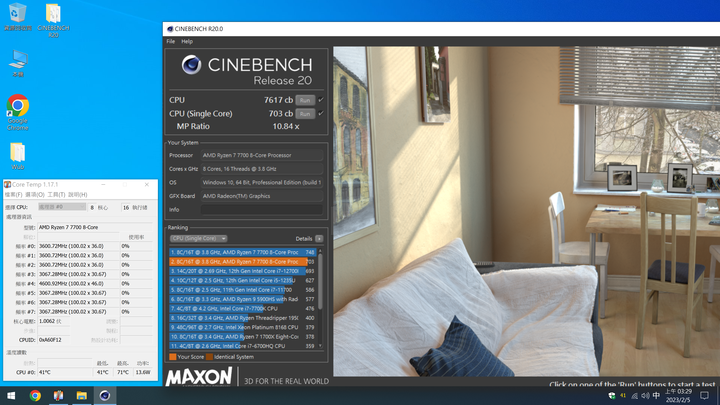Image resolution: width=720 pixels, height=405 pixels.
Task: Select the rank 1 Ryzen 7 7700 748 entry
Action: coord(242,252)
